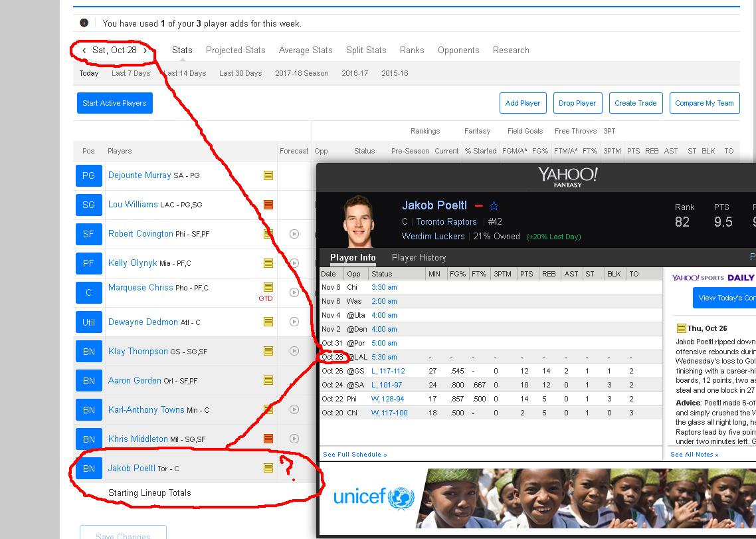The height and width of the screenshot is (539, 756).
Task: Click the PG position button for Dejounte Murray
Action: click(x=89, y=175)
